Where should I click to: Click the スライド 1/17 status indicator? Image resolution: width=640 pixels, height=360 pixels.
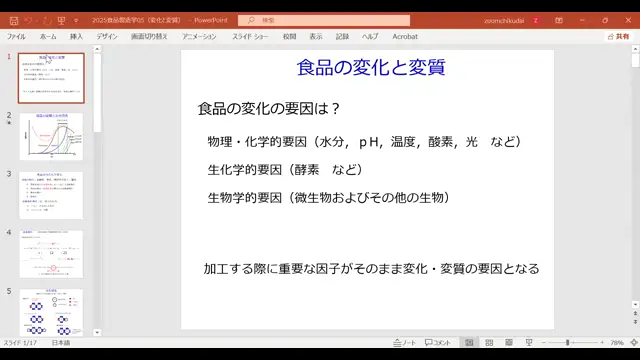click(x=20, y=343)
